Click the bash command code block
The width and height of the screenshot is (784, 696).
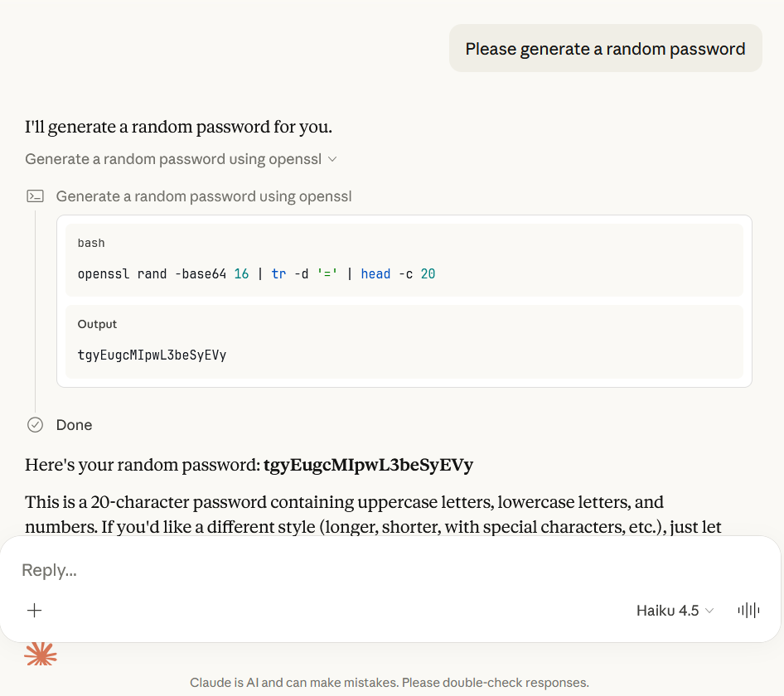coord(404,260)
